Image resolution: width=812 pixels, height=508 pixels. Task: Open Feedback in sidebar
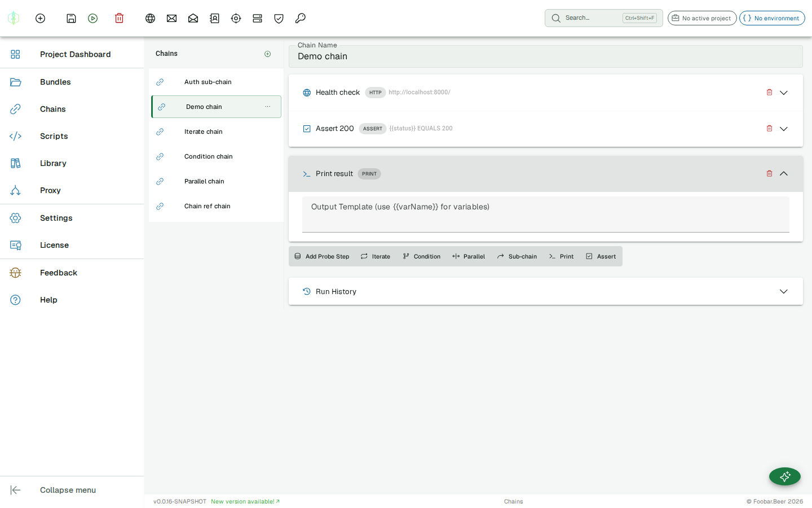coord(72,273)
